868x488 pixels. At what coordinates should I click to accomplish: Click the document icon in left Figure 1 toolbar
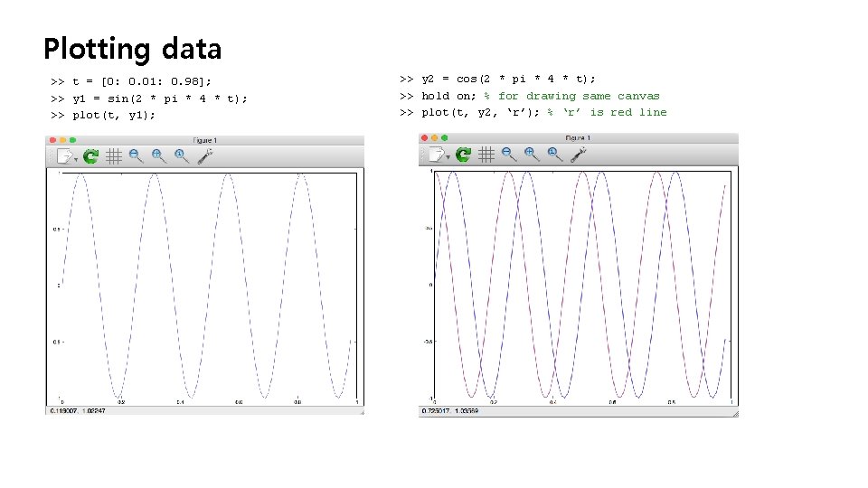click(x=64, y=156)
